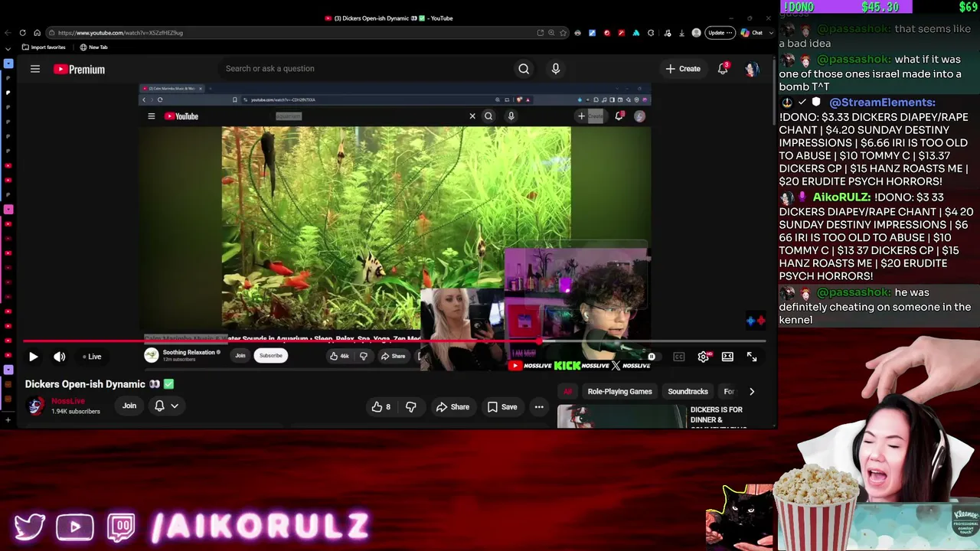Open a new workspace tab from the sidebar plus
980x551 pixels.
point(8,419)
